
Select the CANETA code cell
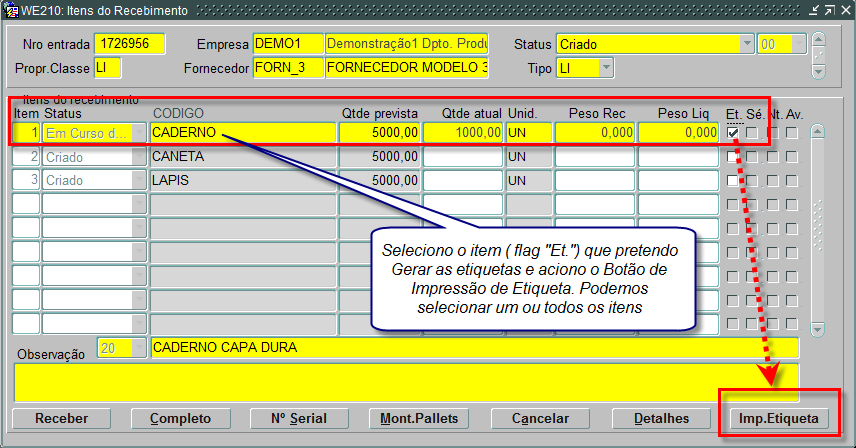[243, 157]
